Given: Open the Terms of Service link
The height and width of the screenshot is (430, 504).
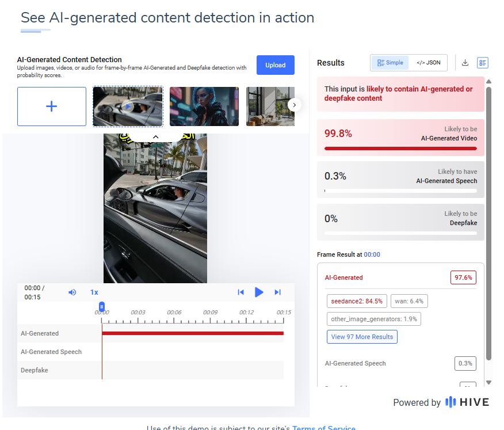Looking at the screenshot, I should 324,428.
